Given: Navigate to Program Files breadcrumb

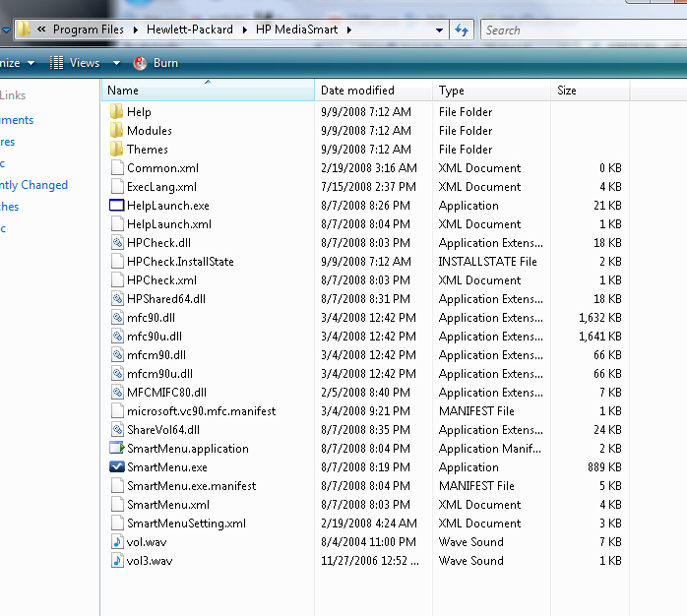Looking at the screenshot, I should click(x=89, y=30).
